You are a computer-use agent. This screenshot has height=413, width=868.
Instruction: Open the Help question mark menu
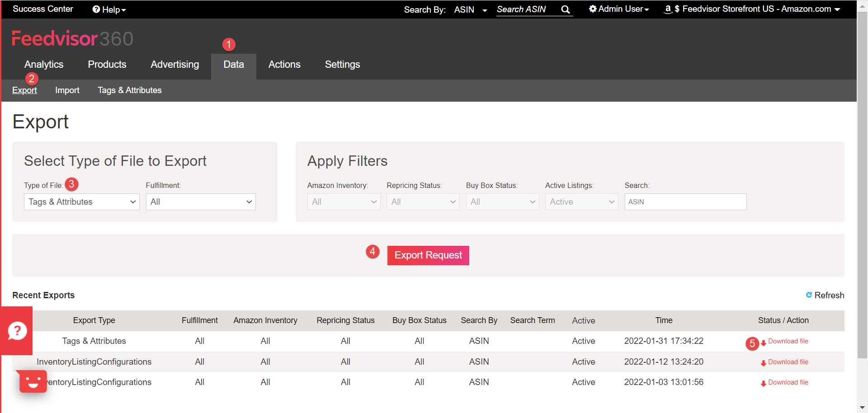pos(109,9)
